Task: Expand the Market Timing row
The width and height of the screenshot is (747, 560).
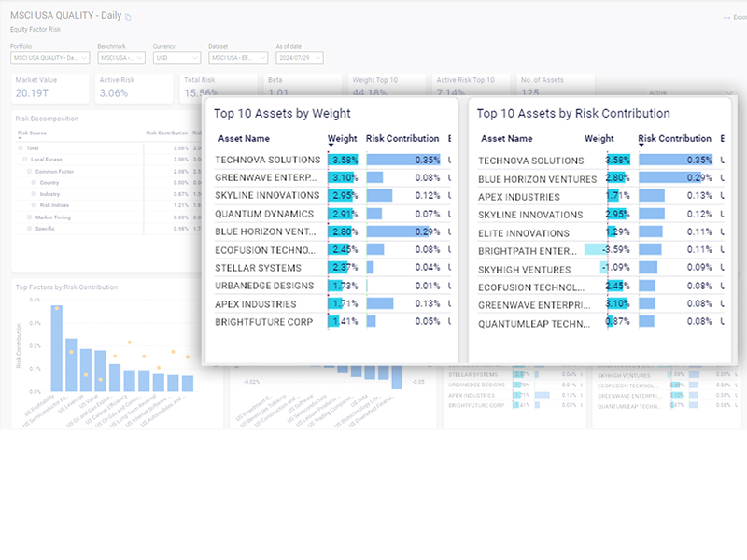Action: [29, 217]
